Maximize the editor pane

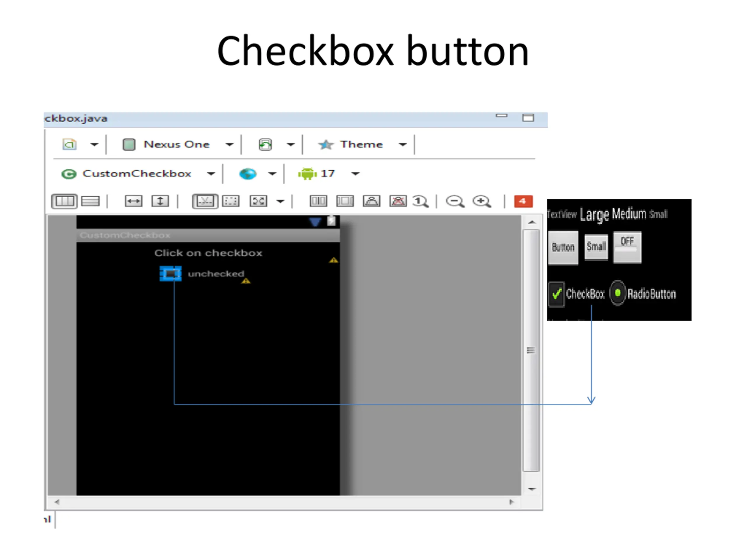point(528,118)
